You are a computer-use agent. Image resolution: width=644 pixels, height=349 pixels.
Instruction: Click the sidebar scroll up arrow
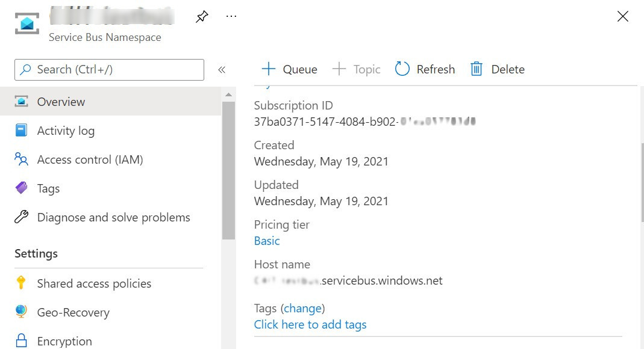[228, 94]
